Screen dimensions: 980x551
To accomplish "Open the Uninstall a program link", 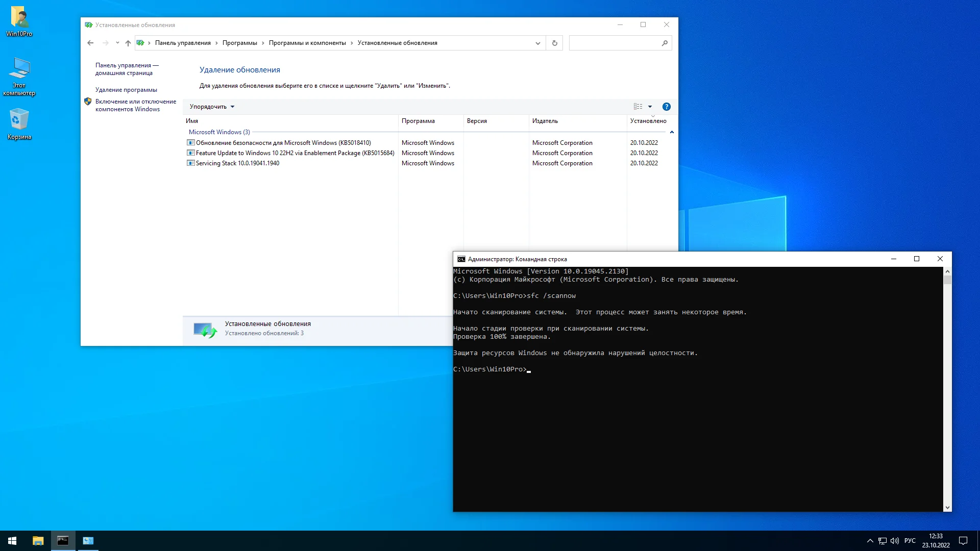I will click(x=126, y=90).
